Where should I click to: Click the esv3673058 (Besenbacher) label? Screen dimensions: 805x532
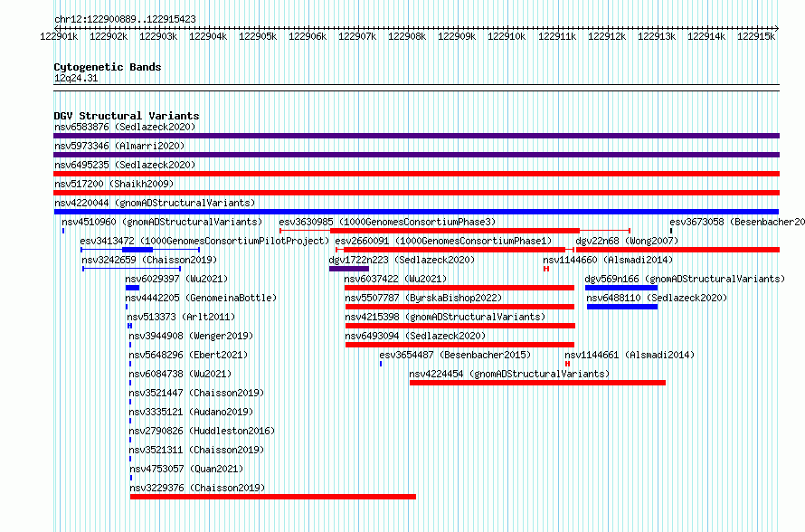click(737, 222)
